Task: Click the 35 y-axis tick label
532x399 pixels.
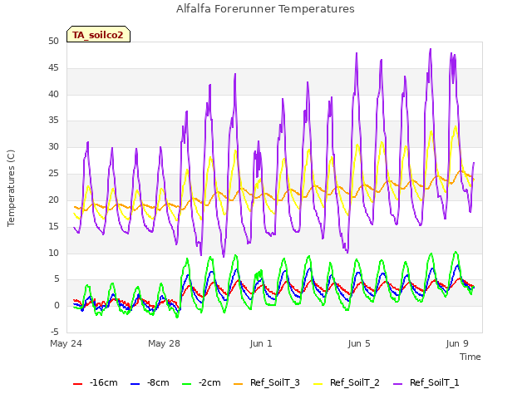Action: (53, 121)
